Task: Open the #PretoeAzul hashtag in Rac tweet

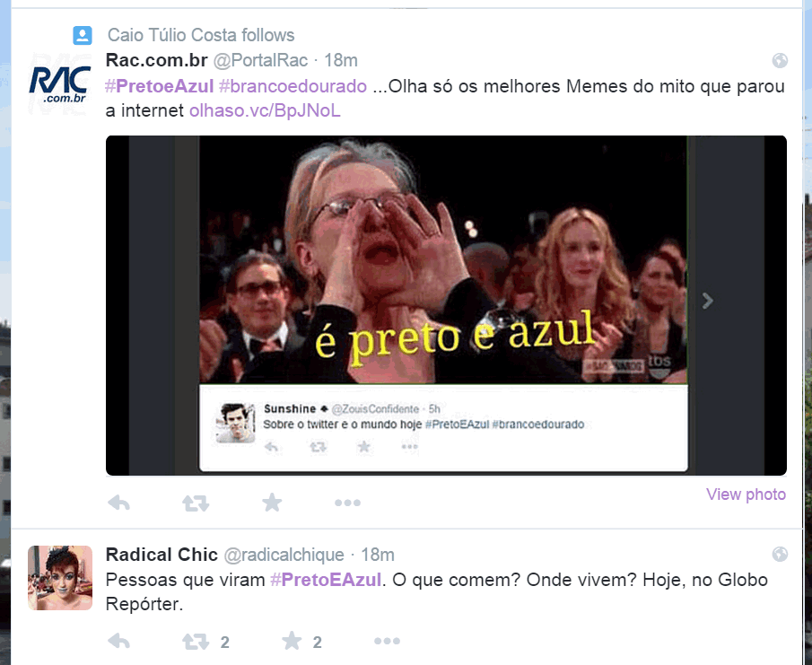Action: coord(160,86)
